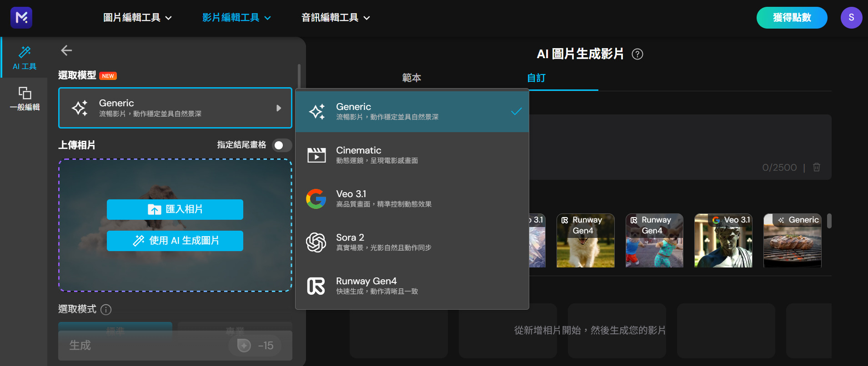The image size is (868, 366).
Task: Click the help icon beside AI 圖片生成影片
Action: (x=637, y=54)
